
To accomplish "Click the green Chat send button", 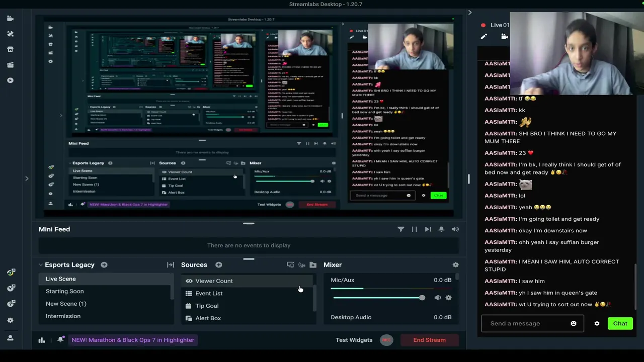I will (x=620, y=324).
